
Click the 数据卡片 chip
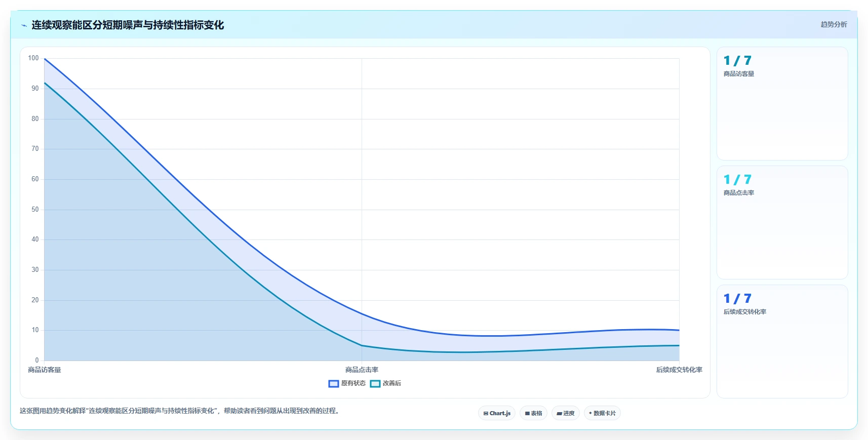tap(602, 413)
